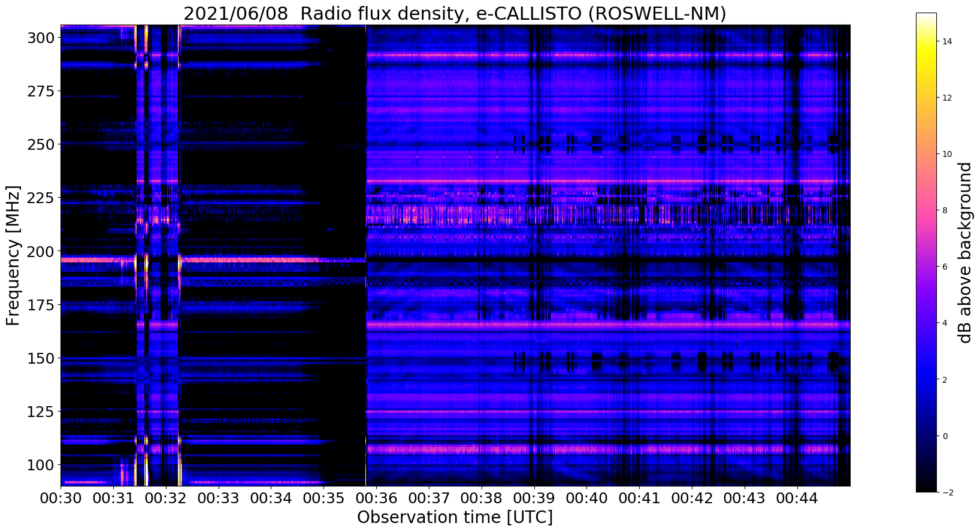This screenshot has height=532, width=980.
Task: Click the 175 frequency tick label
Action: (41, 305)
